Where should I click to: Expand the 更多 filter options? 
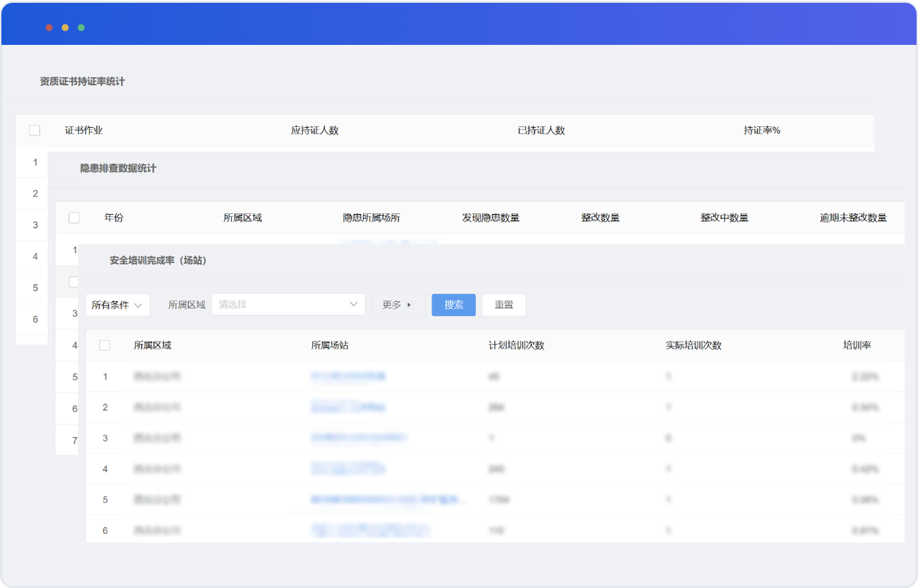(x=397, y=305)
